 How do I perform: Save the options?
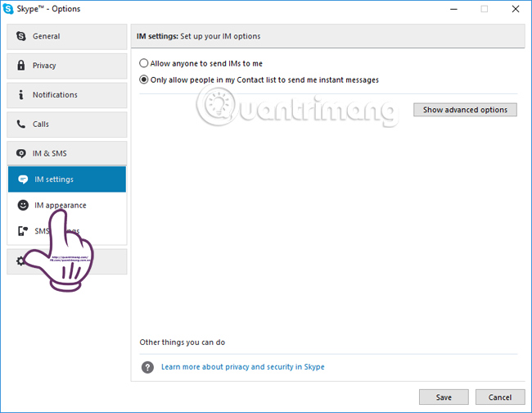click(444, 397)
